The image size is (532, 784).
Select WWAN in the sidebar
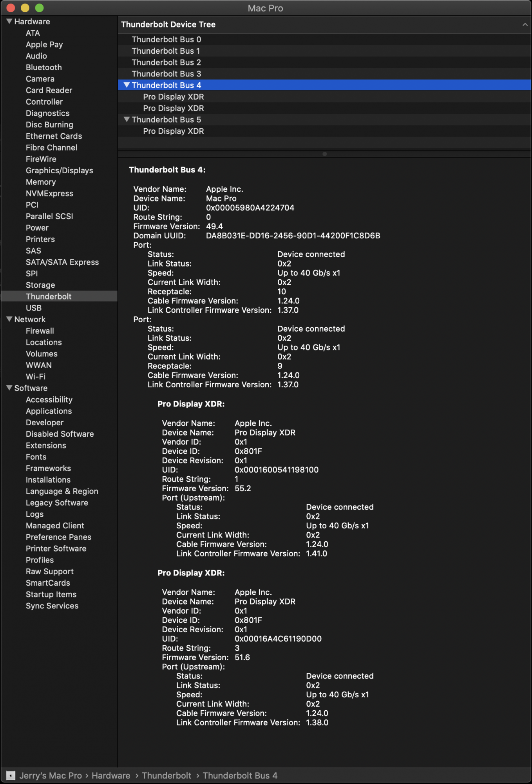coord(39,365)
